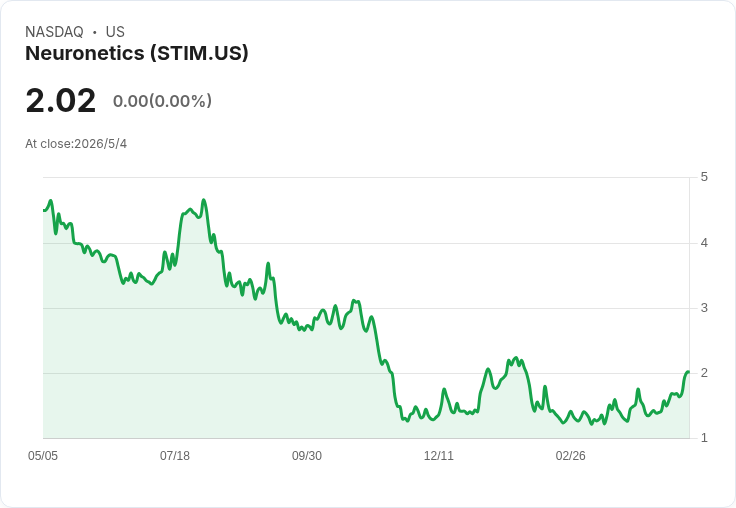
Task: Click the 5 value on price axis
Action: pyautogui.click(x=704, y=177)
